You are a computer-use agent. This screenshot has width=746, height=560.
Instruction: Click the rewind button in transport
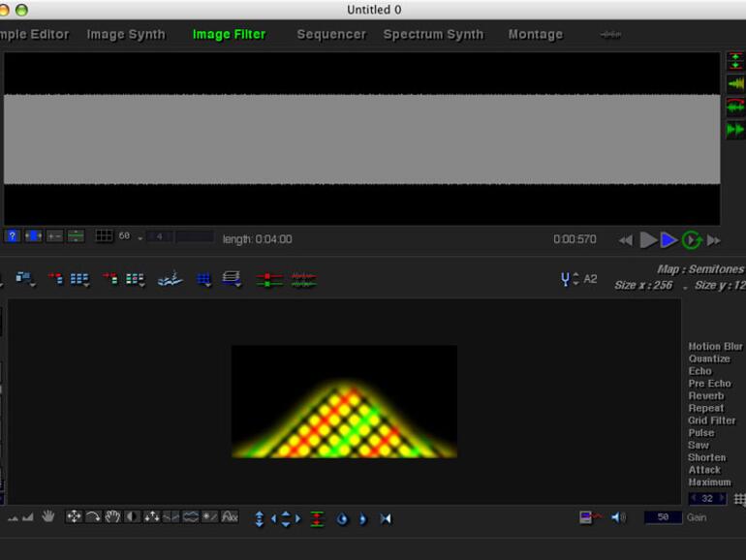click(626, 240)
